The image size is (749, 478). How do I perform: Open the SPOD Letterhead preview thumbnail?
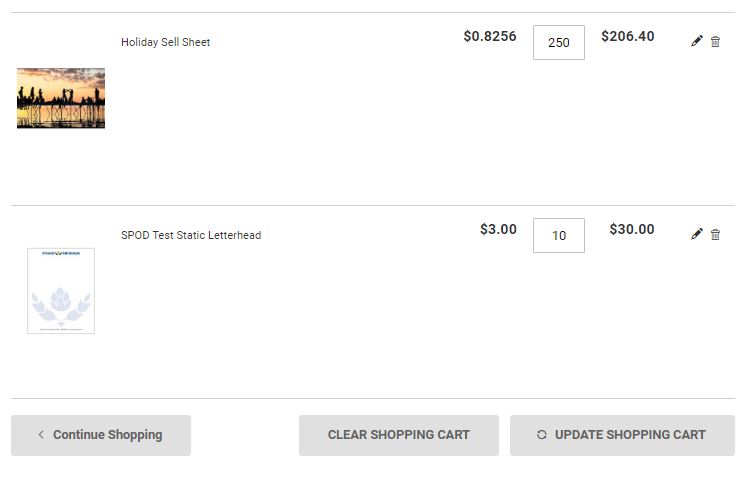[61, 291]
